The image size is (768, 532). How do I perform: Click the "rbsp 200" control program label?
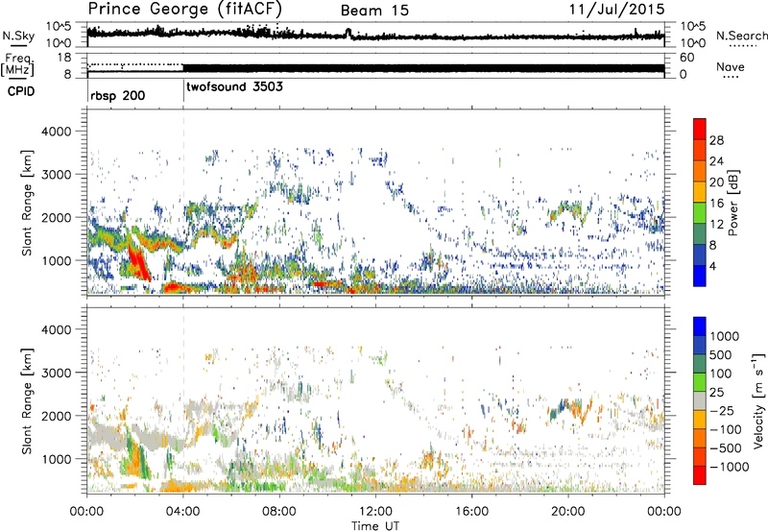tap(117, 95)
